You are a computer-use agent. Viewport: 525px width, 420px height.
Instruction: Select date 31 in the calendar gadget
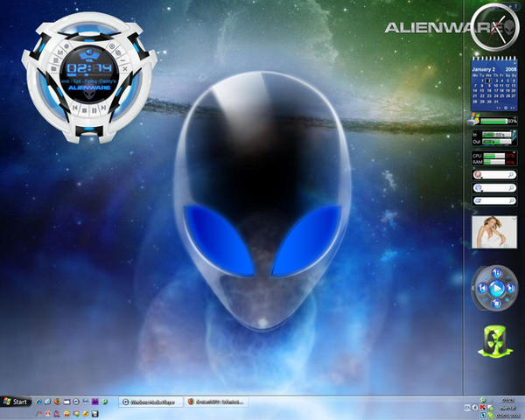tap(496, 101)
